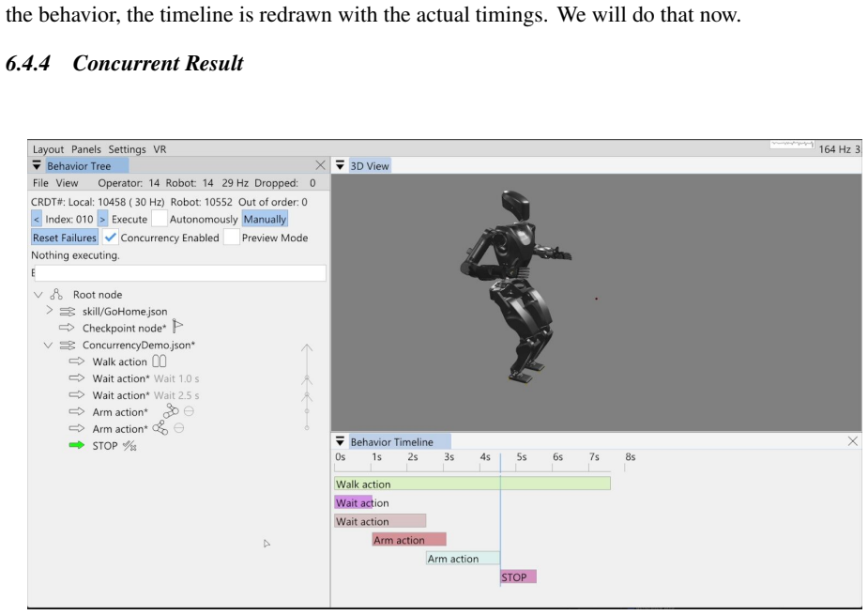Click the Reset Failures button
868x615 pixels.
click(64, 238)
